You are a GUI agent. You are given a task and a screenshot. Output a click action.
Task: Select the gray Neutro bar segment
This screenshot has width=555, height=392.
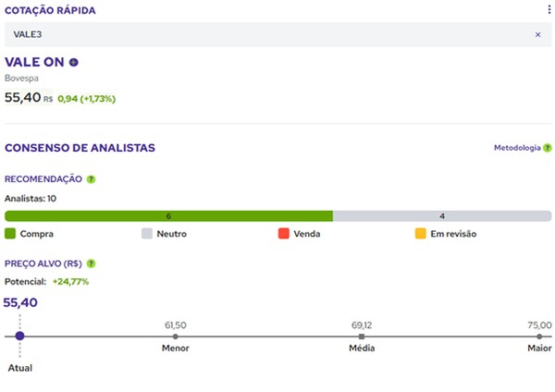[442, 215]
